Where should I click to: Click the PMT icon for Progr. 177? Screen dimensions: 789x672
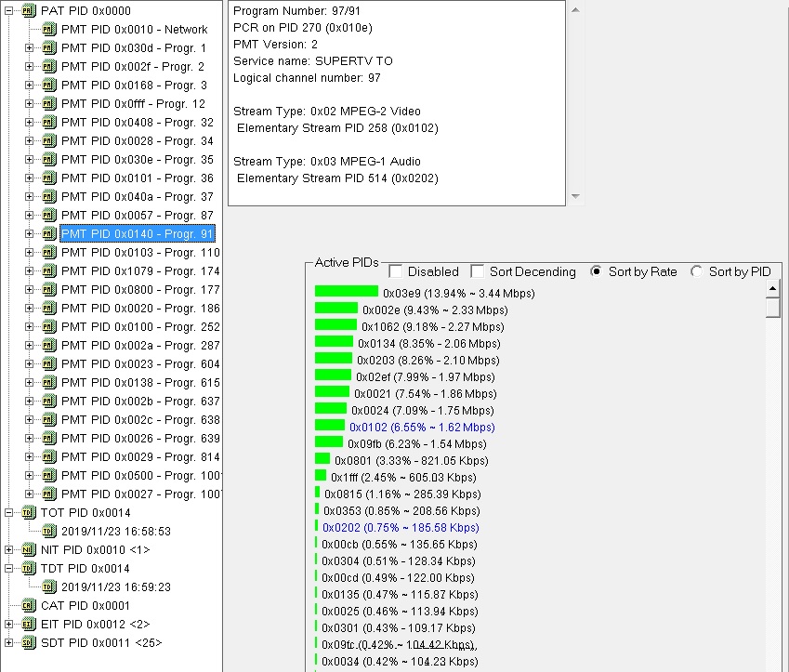click(49, 289)
